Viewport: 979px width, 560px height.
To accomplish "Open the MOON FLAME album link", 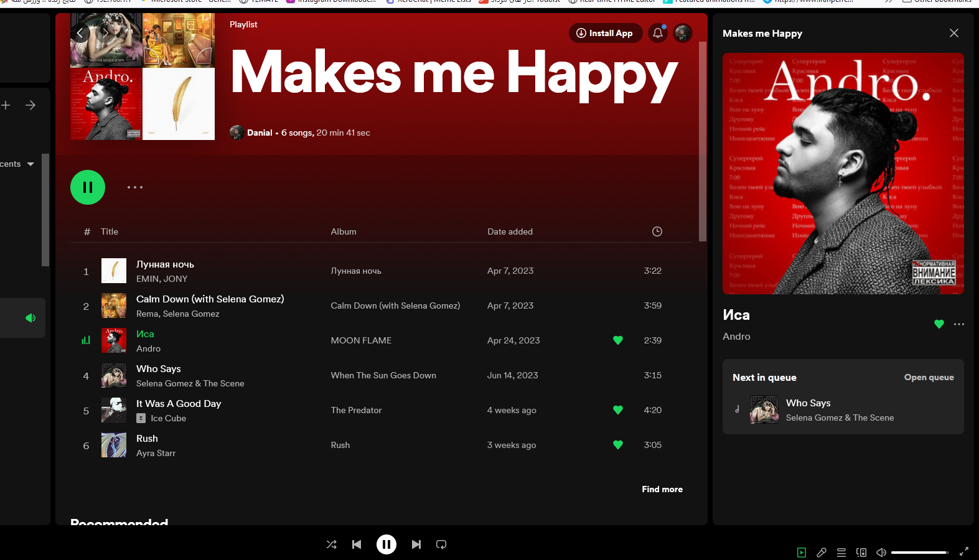I will (361, 340).
